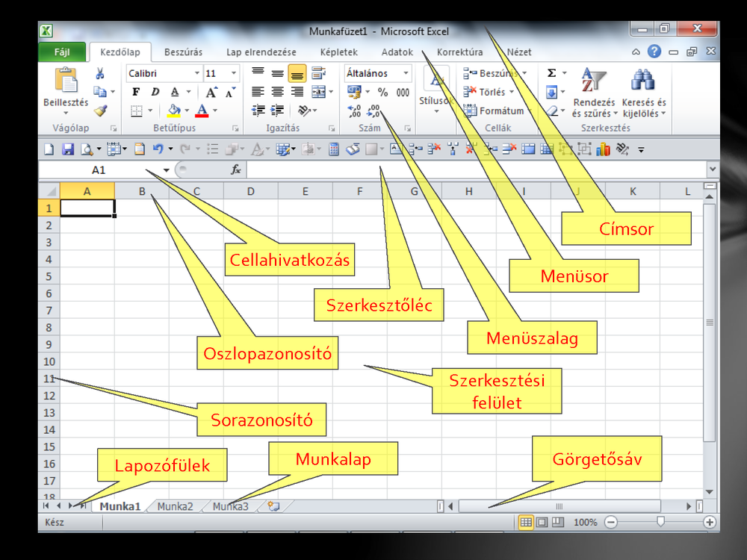Click the new workbook icon in quick toolbar
This screenshot has width=747, height=560.
pyautogui.click(x=49, y=149)
